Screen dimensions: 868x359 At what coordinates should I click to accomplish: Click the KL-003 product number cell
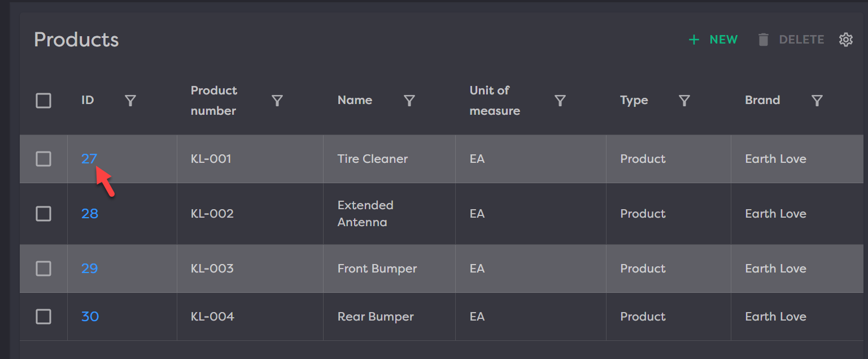[x=212, y=269]
